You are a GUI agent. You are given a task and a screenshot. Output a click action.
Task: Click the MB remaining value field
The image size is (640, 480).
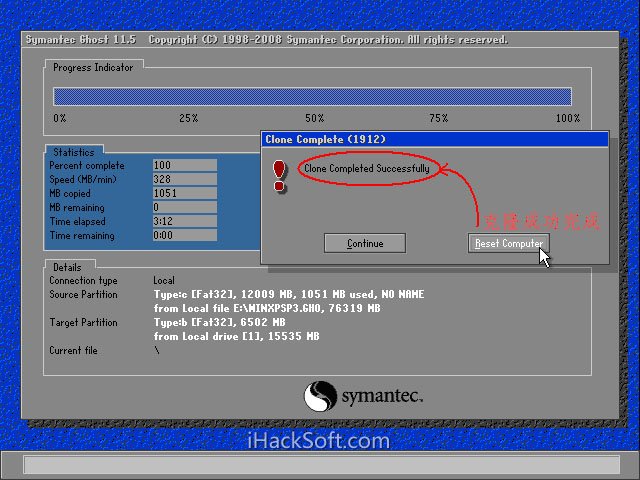tap(184, 207)
